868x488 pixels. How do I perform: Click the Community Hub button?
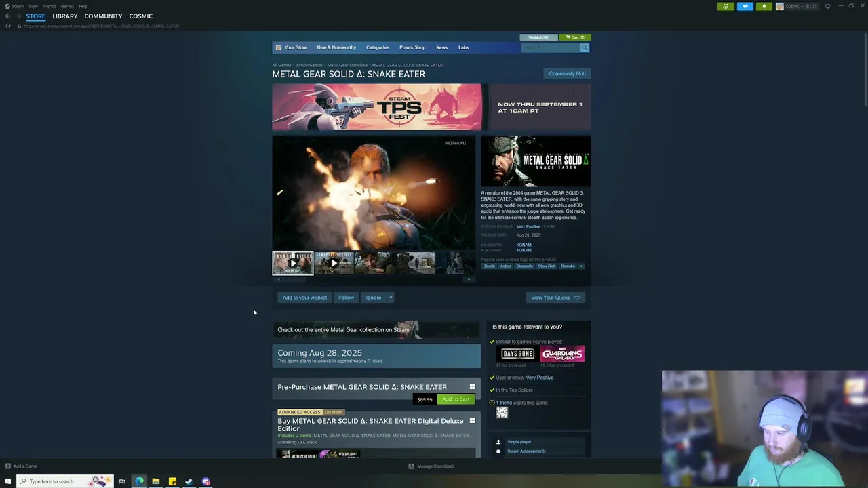point(567,73)
